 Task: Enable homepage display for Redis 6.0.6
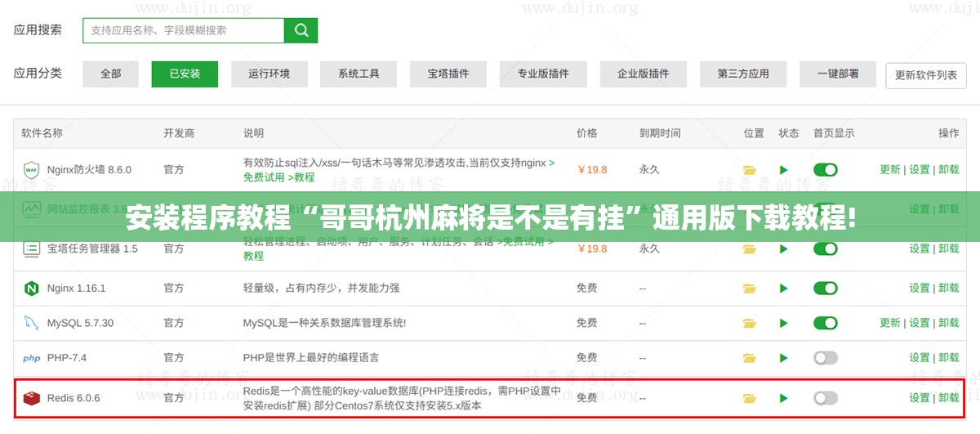point(826,398)
